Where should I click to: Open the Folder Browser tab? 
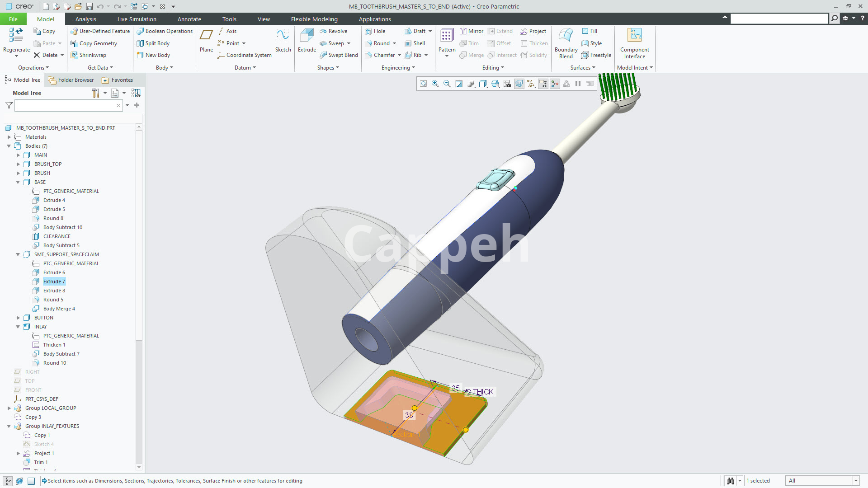71,80
